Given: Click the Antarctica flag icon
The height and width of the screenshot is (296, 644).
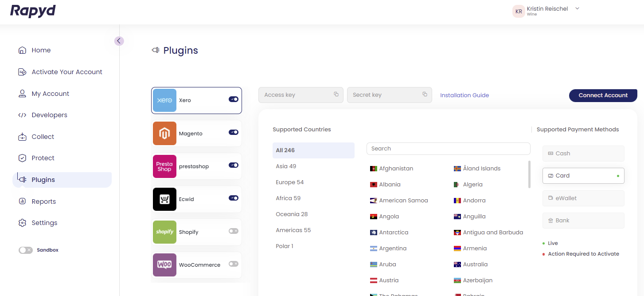Looking at the screenshot, I should (x=374, y=233).
